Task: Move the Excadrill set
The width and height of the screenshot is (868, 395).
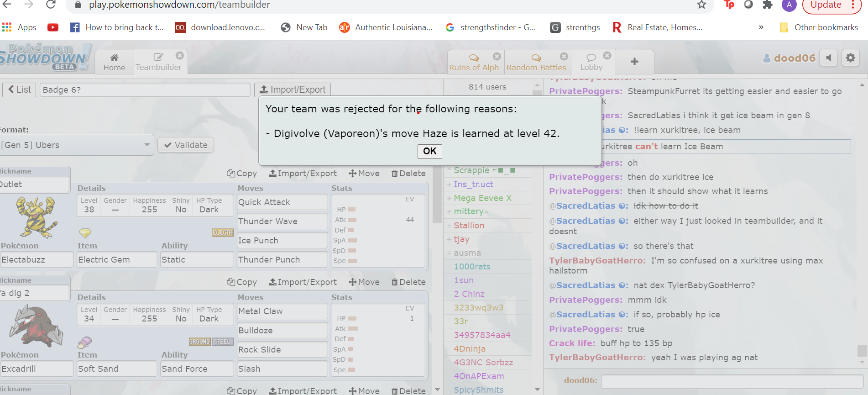Action: tap(364, 282)
